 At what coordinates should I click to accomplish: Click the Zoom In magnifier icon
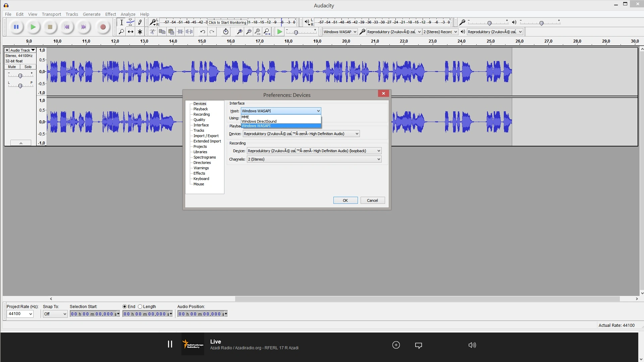(x=239, y=32)
